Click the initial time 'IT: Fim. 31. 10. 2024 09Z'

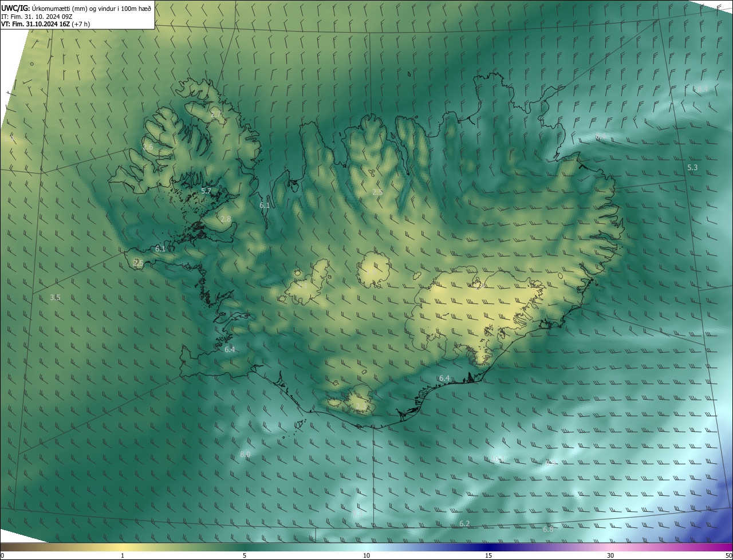point(36,16)
